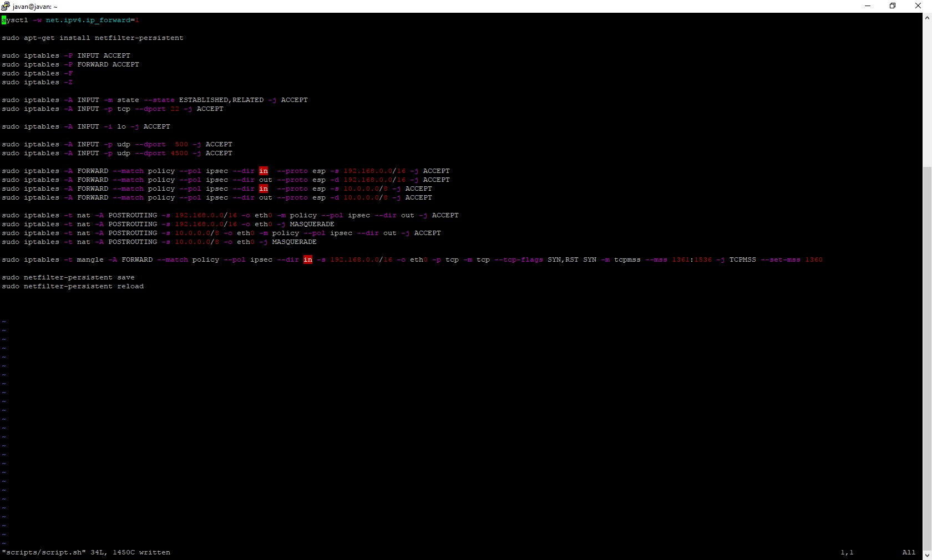Viewport: 932px width, 560px height.
Task: Click mss range '1361:1536'
Action: click(692, 259)
